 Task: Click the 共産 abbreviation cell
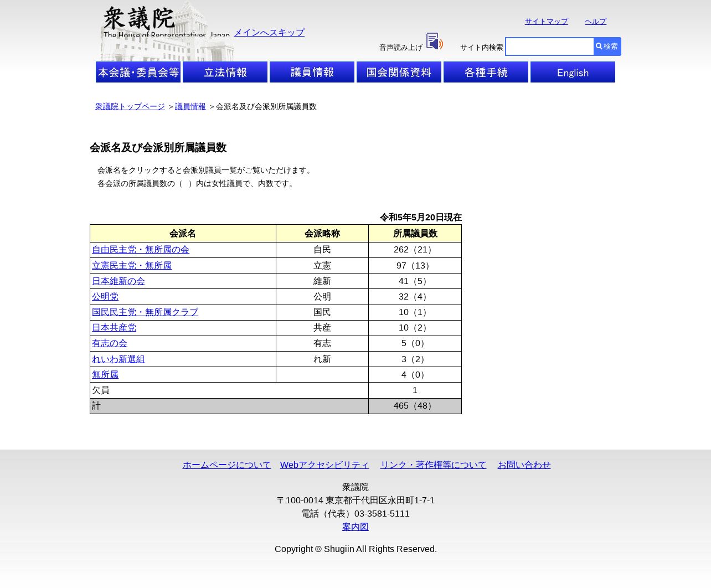322,328
